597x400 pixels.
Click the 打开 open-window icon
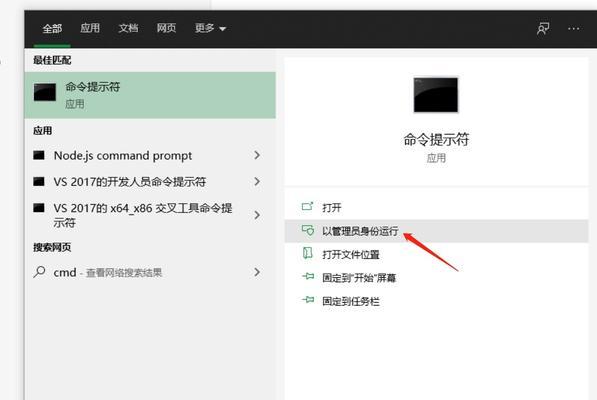(307, 207)
